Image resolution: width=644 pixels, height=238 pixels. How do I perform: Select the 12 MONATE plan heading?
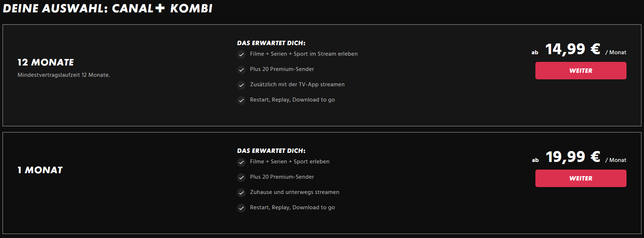[46, 63]
